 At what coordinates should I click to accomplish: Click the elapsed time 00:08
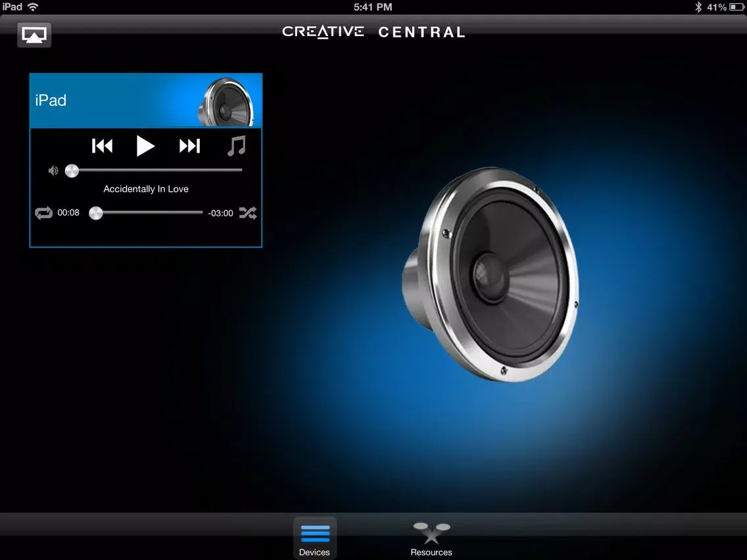click(68, 213)
